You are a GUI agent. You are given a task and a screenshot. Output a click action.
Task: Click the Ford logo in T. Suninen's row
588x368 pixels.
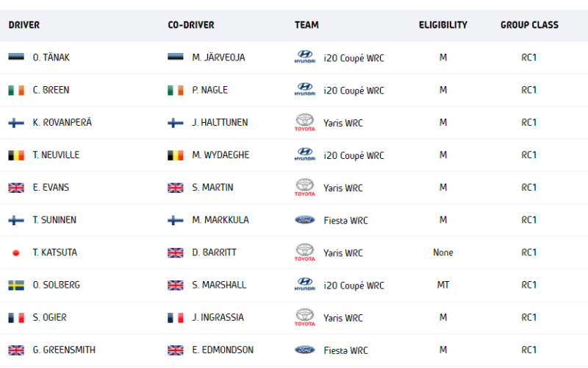[304, 219]
